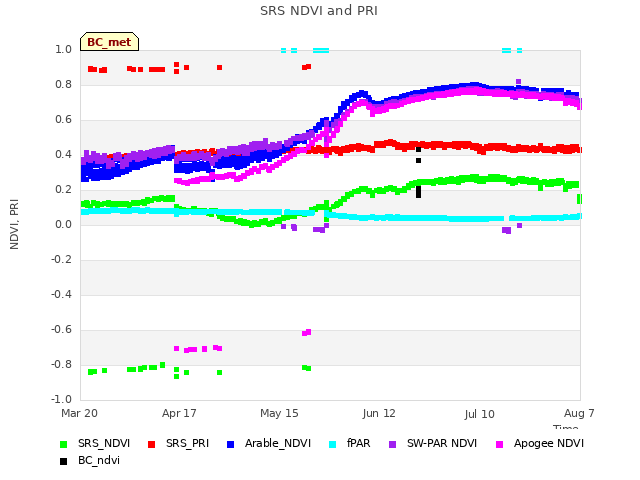
Task: Select the Arable_NDVI legend label
Action: coord(278,444)
